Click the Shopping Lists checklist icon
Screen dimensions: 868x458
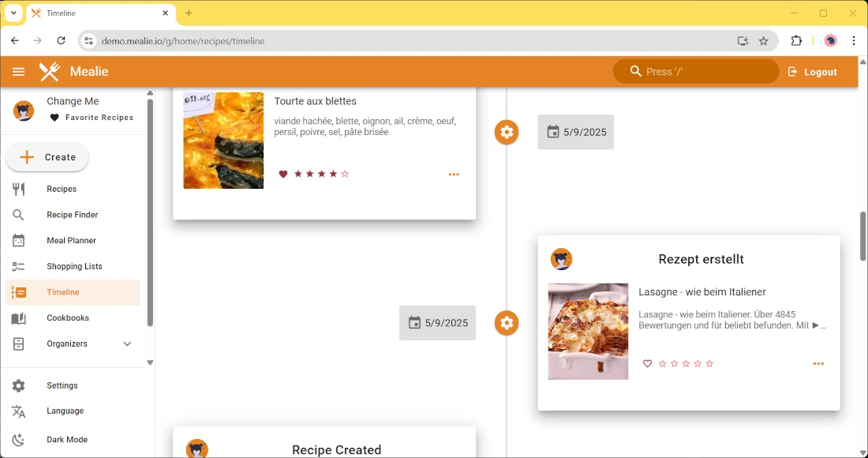pyautogui.click(x=18, y=266)
